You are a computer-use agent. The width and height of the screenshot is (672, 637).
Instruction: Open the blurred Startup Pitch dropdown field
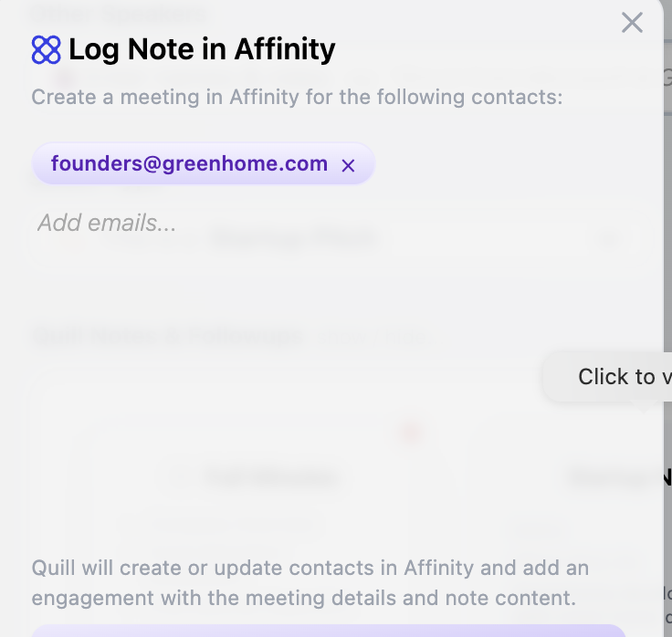pos(292,239)
